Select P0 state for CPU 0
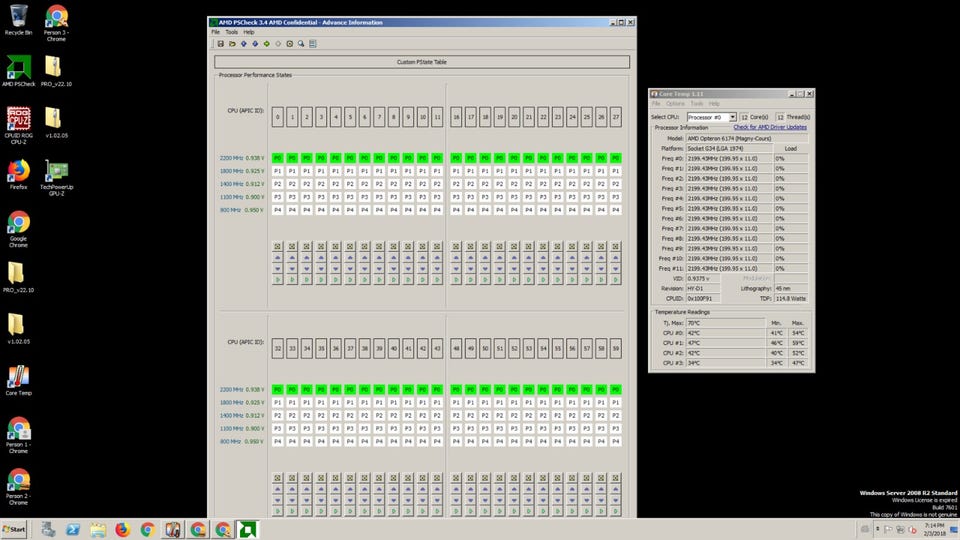 [x=278, y=158]
